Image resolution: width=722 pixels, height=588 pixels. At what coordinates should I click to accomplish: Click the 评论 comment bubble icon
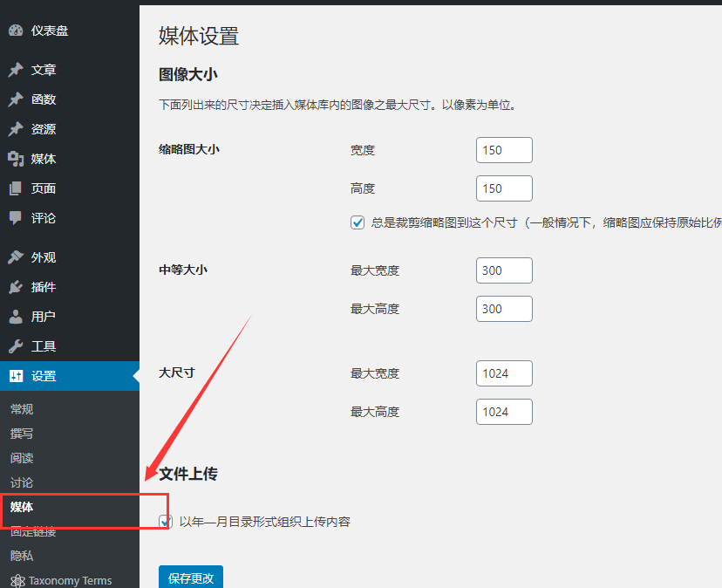click(x=16, y=218)
